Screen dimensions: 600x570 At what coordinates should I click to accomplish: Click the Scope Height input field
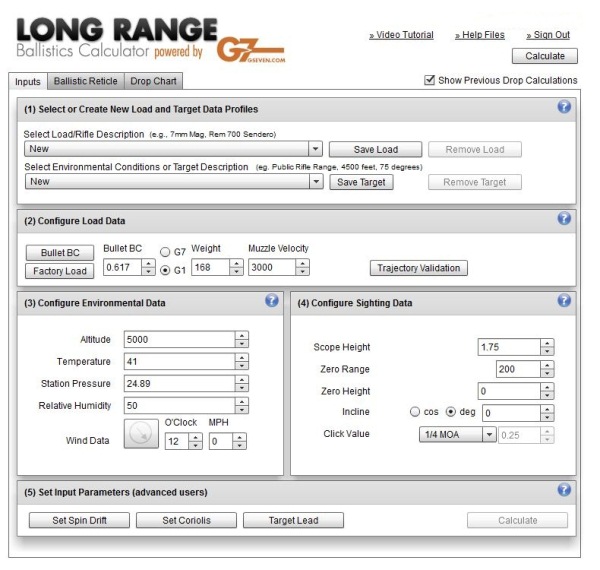tap(509, 347)
